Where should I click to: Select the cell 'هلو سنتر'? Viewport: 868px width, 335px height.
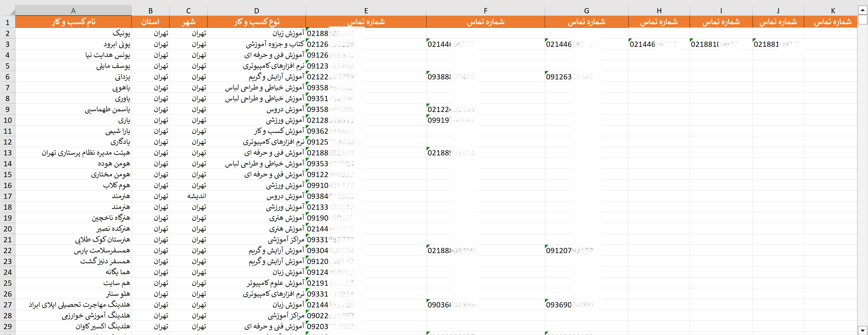tap(73, 294)
